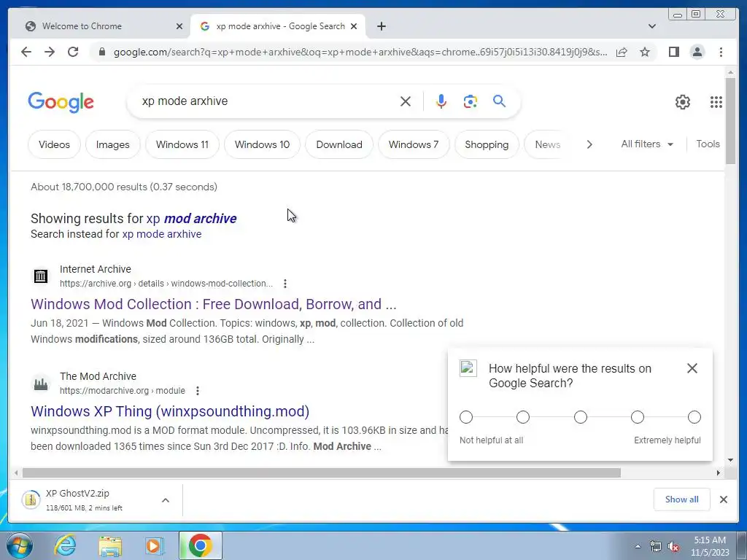Click corrected query xp mod archive

[x=191, y=218]
